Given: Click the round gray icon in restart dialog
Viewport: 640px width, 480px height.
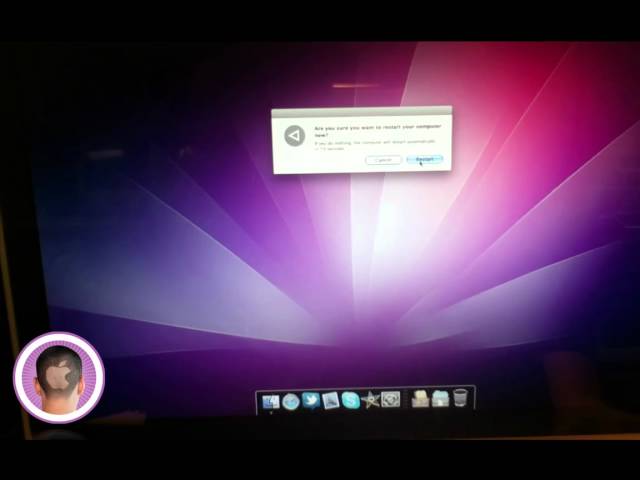Looking at the screenshot, I should click(294, 135).
